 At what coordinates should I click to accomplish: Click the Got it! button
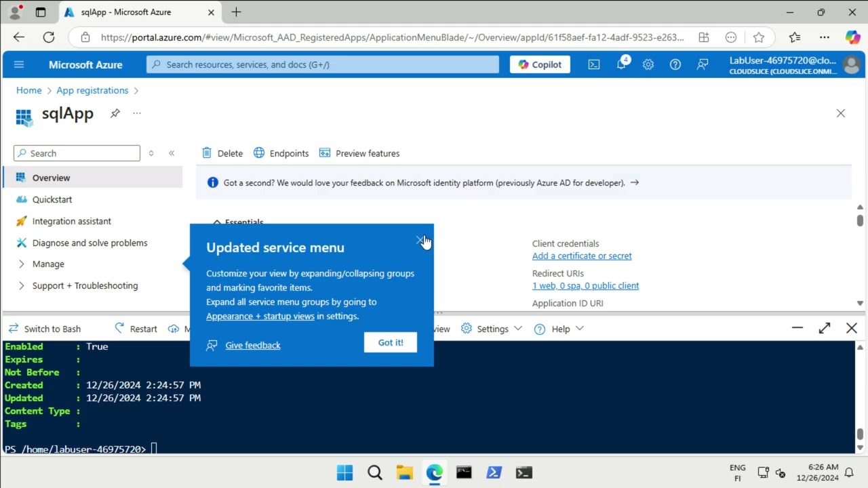[x=391, y=342]
